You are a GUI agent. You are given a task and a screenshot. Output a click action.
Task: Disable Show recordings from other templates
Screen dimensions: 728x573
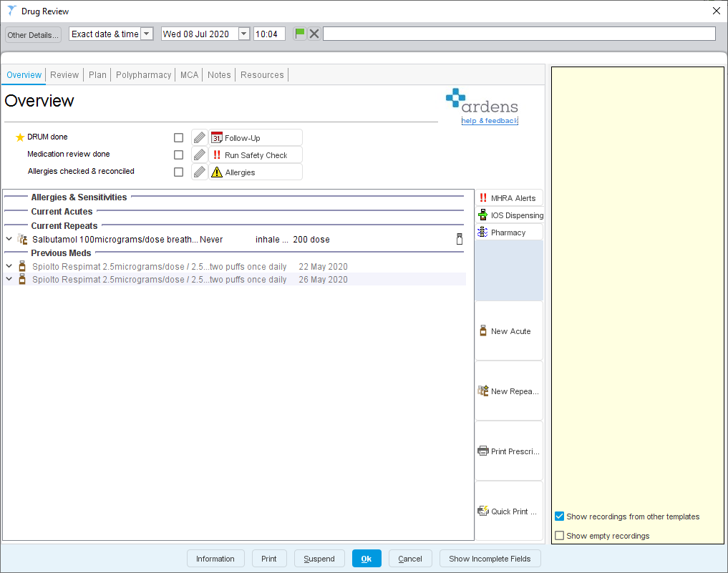pyautogui.click(x=559, y=516)
